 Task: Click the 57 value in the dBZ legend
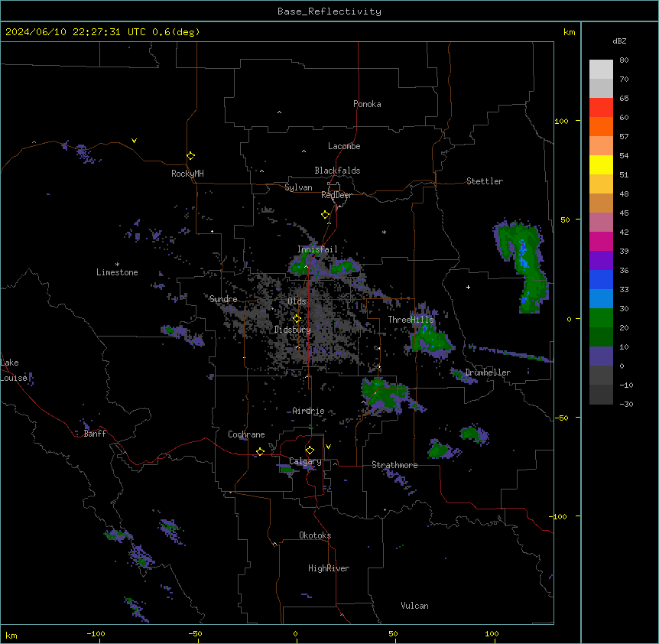[624, 136]
